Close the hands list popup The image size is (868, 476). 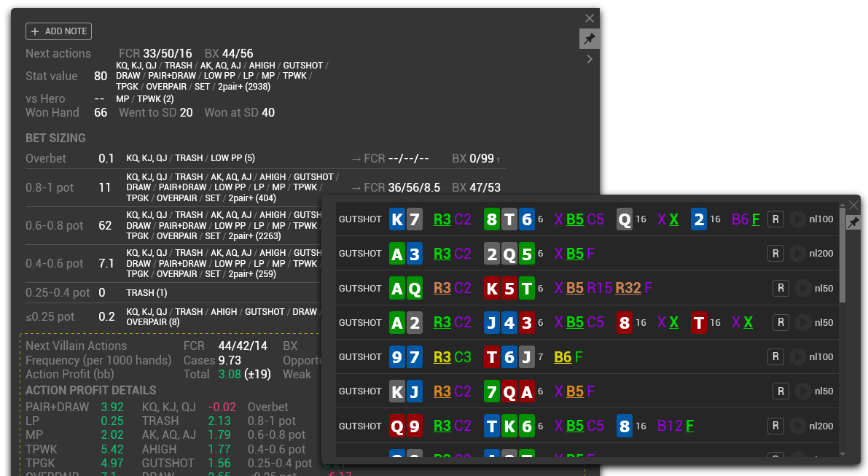853,206
